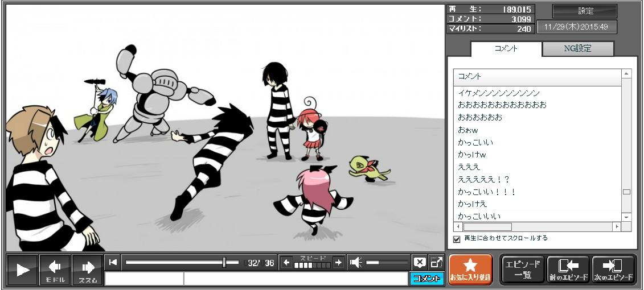Click the モドル back arrow button
This screenshot has height=290, width=644.
(x=55, y=270)
